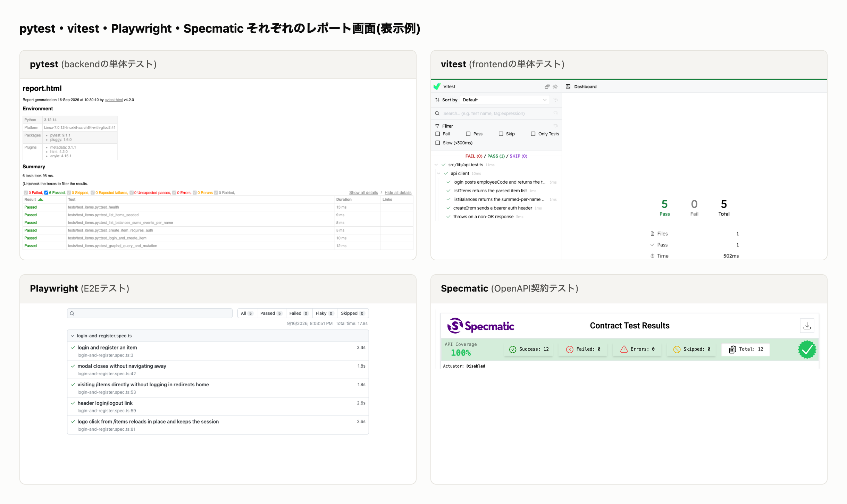Click the Files document icon in dashboard

(653, 234)
